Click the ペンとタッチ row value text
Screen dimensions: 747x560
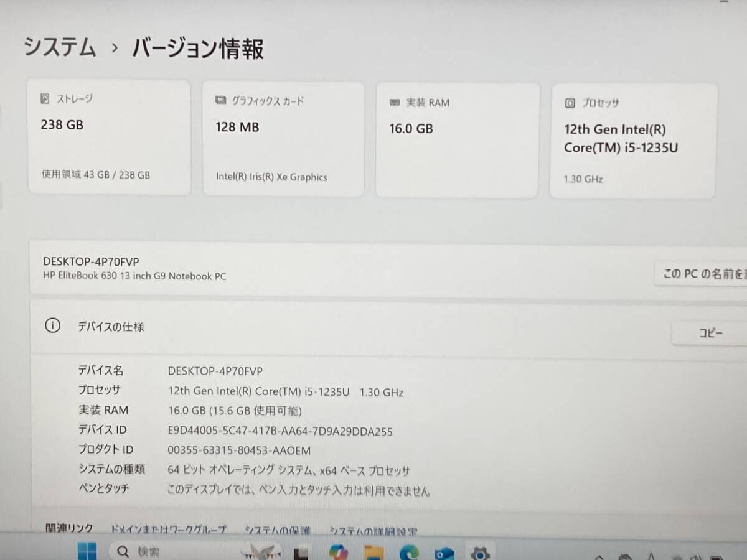pyautogui.click(x=299, y=490)
